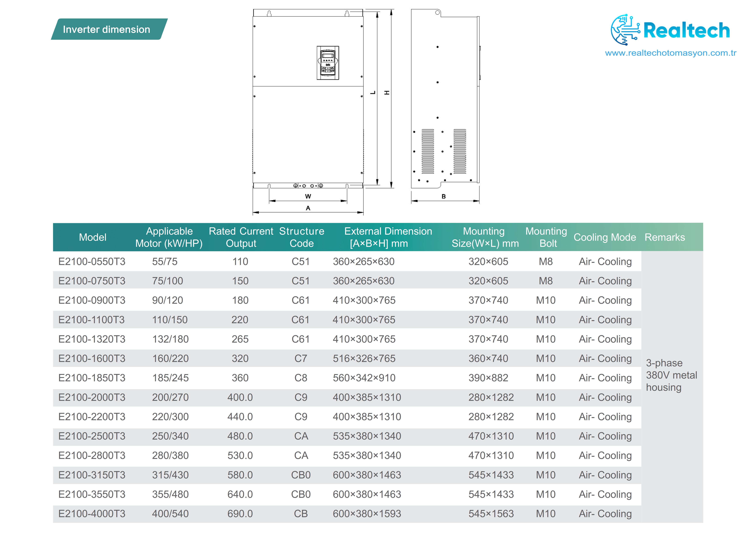Open the www.realtechotomasyon.com.tr link
The height and width of the screenshot is (533, 756).
670,53
